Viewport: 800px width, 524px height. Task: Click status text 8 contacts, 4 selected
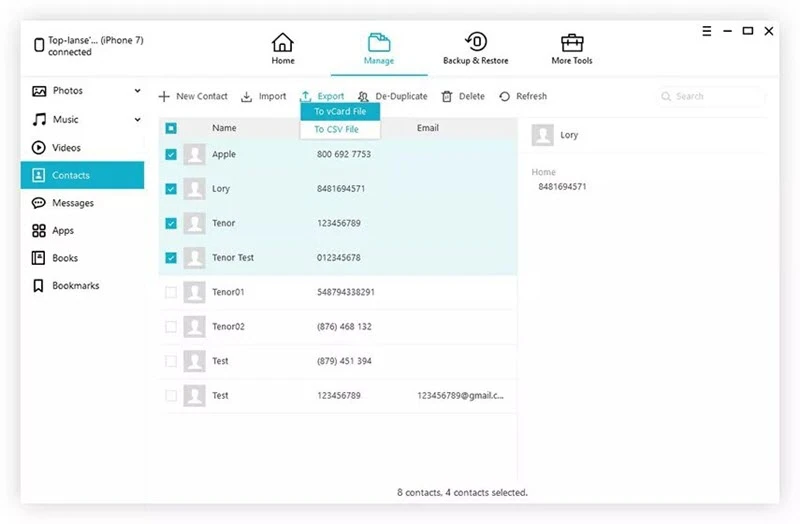coord(462,493)
